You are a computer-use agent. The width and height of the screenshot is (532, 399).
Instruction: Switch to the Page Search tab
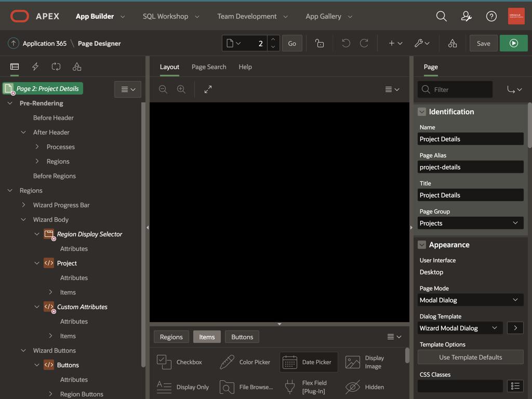coord(209,66)
